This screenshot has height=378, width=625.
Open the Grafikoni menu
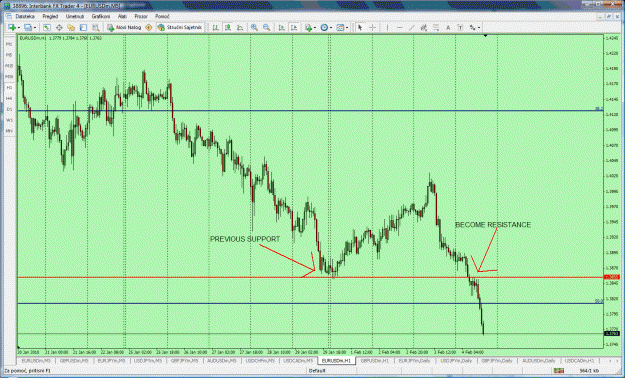pos(101,16)
